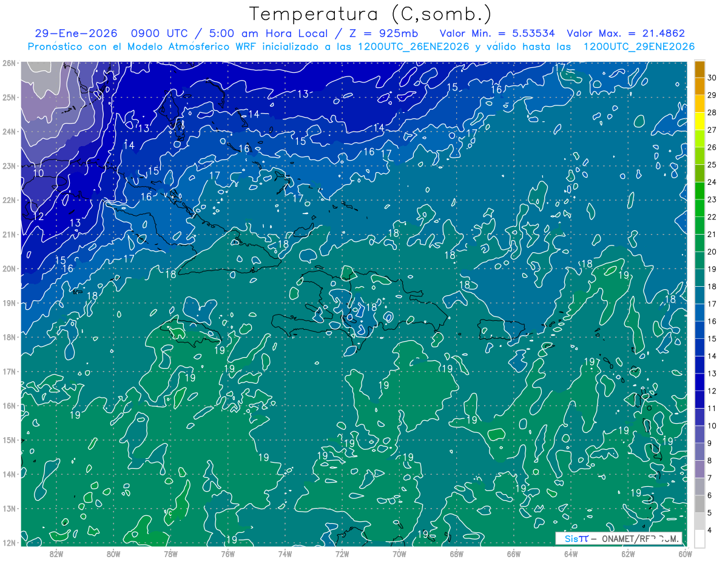The width and height of the screenshot is (728, 562).
Task: Click the longitude label "76W"
Action: click(227, 553)
